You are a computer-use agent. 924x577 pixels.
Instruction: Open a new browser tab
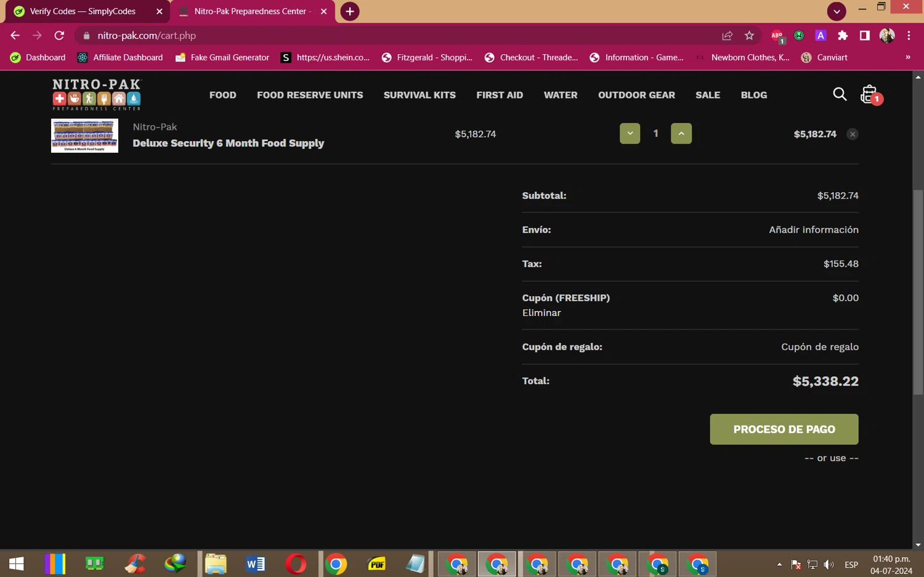click(x=350, y=11)
